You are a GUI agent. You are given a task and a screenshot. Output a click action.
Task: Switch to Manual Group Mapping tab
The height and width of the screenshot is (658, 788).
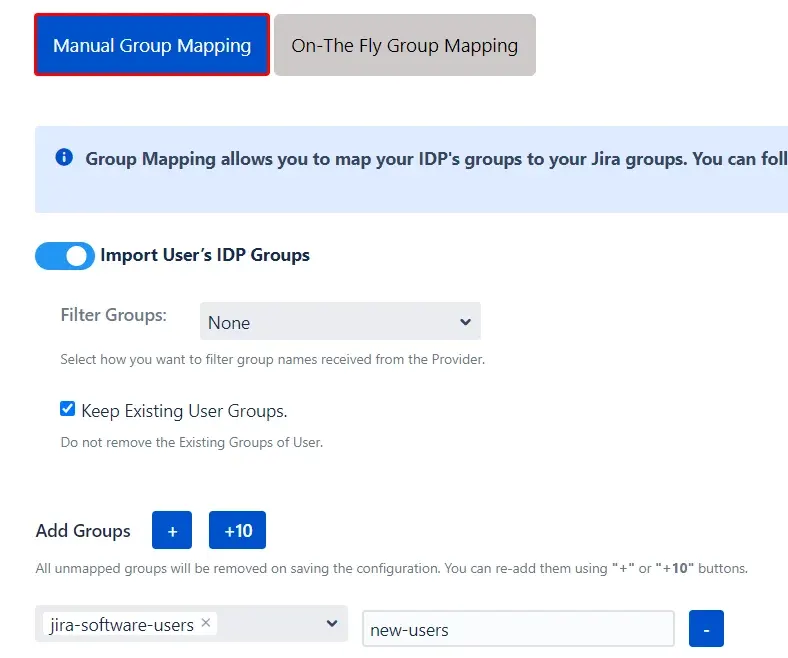152,45
